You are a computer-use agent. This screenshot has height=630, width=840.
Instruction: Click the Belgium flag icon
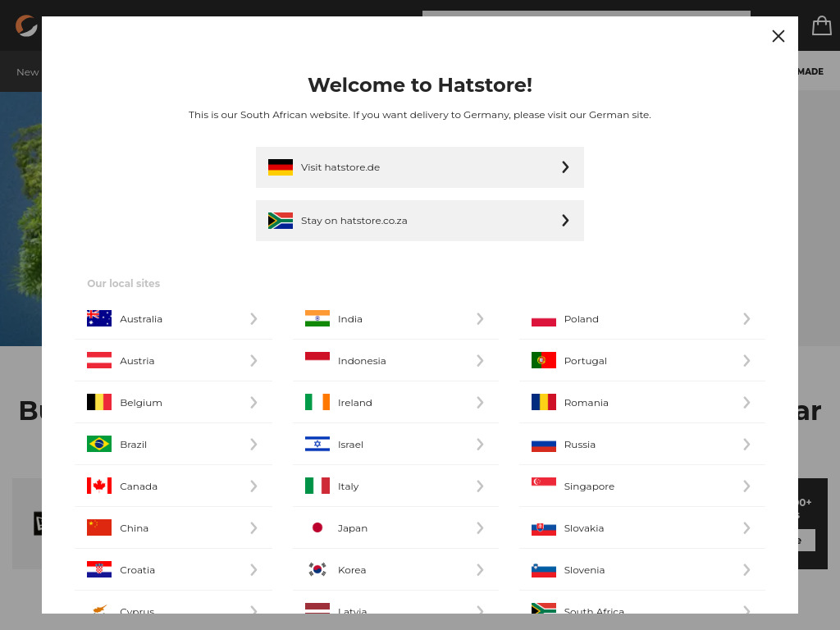click(99, 402)
